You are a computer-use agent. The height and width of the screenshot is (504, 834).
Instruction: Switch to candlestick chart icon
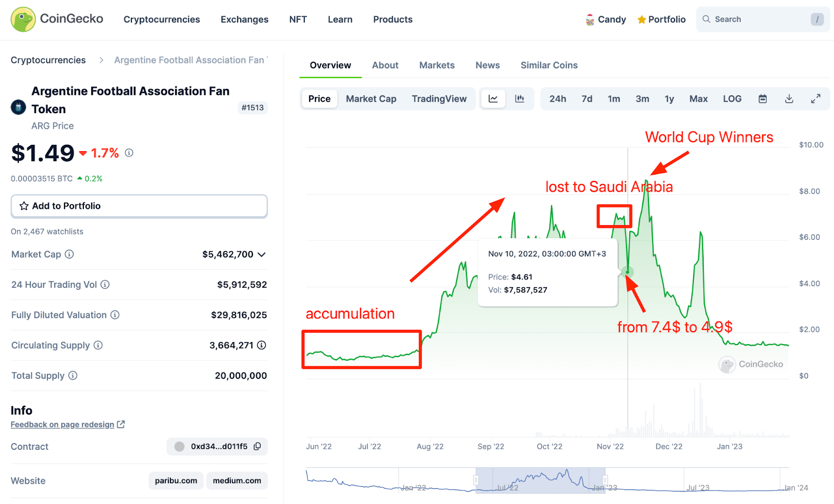tap(520, 99)
